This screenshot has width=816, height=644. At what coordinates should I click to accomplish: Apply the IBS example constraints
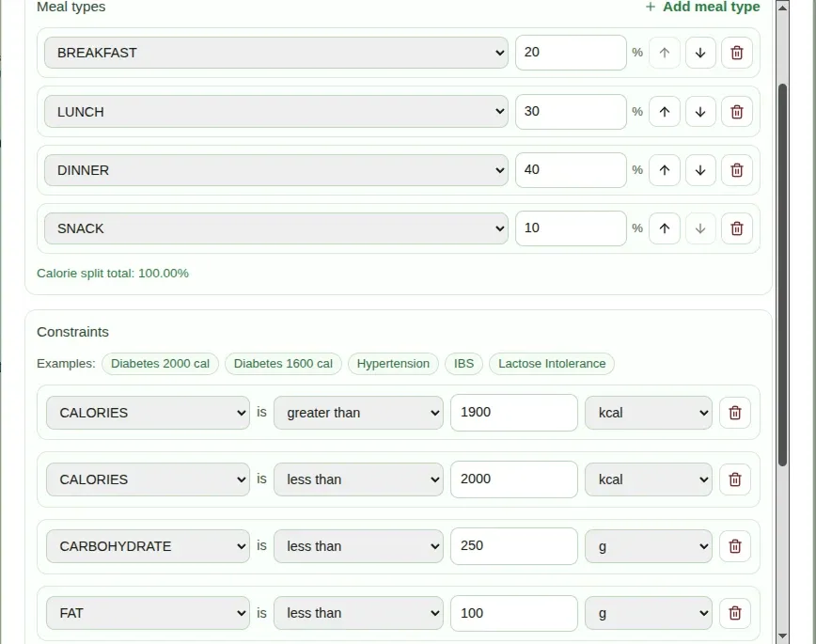click(x=463, y=364)
